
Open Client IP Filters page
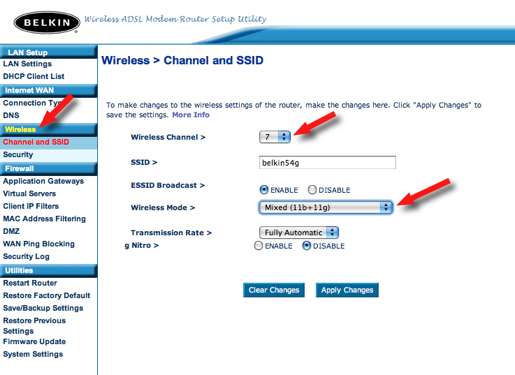[x=31, y=206]
